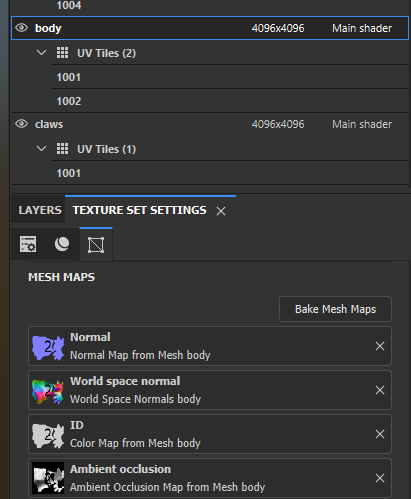Remove the Ambient occlusion mesh map
The width and height of the screenshot is (411, 499).
tap(380, 478)
